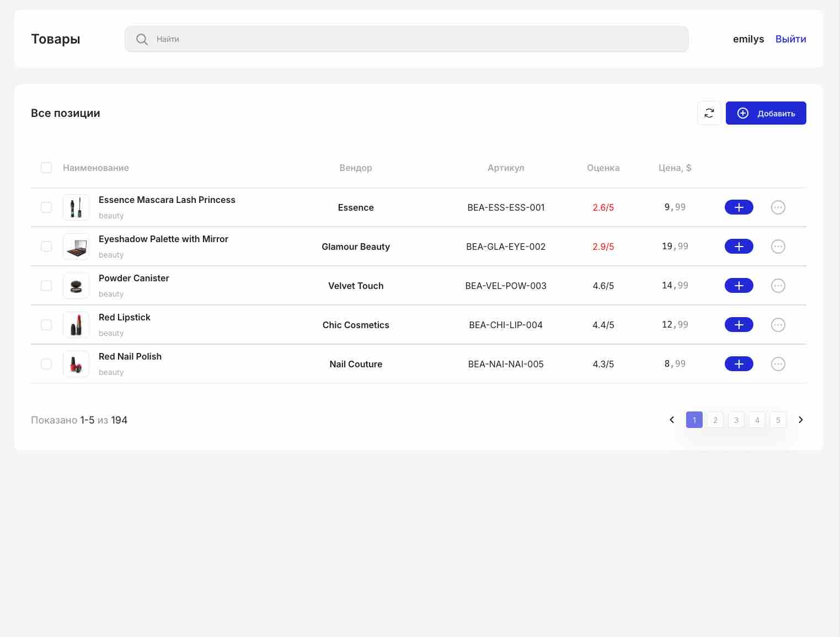This screenshot has height=637, width=840.
Task: Open more options for Red Lipstick row
Action: click(x=778, y=325)
